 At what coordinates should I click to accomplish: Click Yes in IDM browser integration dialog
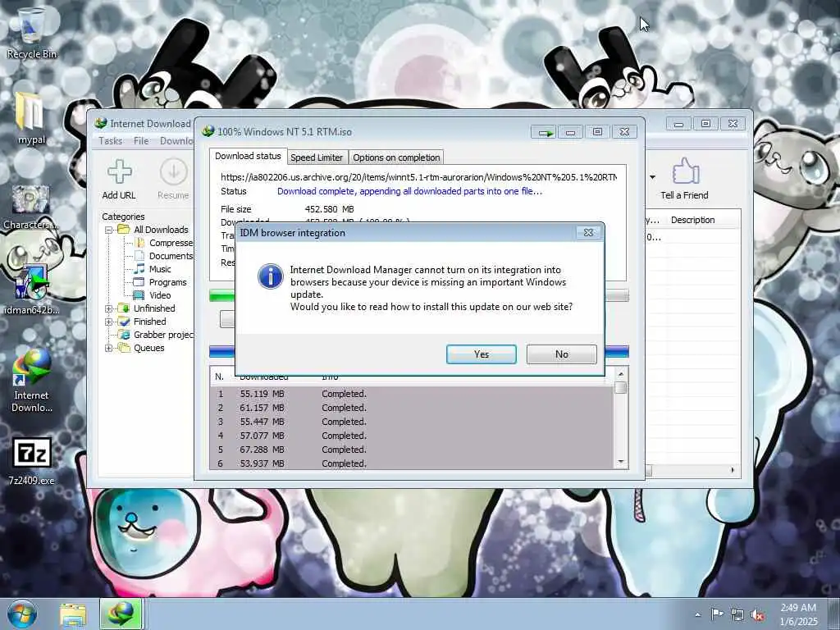481,354
